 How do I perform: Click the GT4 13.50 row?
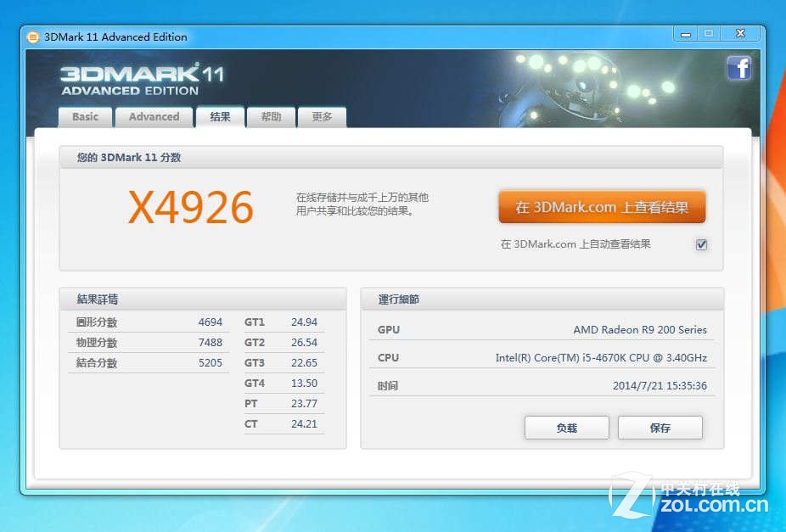(284, 384)
